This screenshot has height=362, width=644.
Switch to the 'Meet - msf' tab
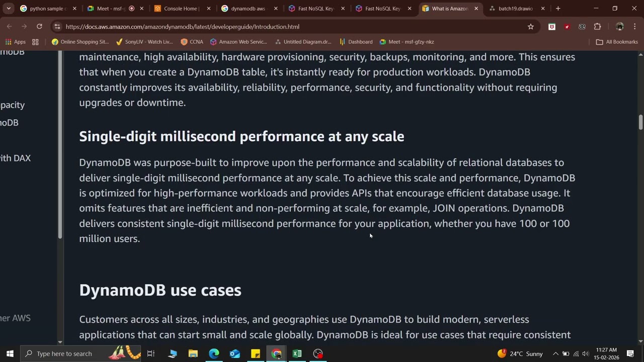[x=115, y=9]
